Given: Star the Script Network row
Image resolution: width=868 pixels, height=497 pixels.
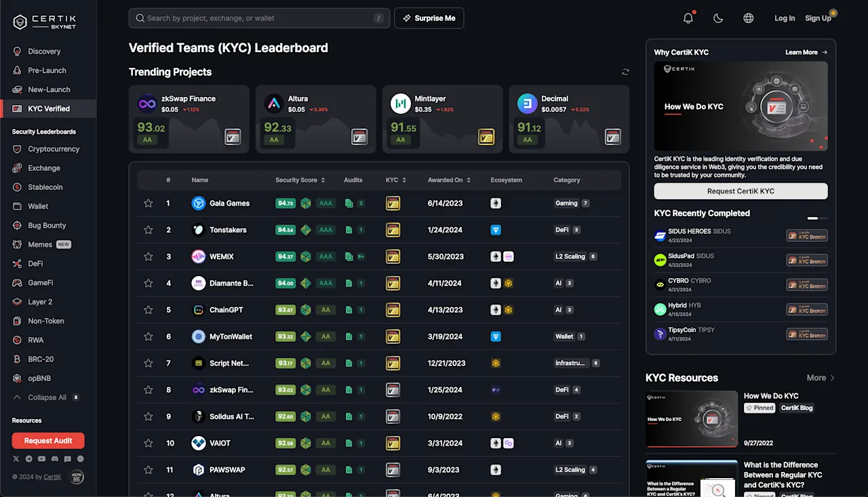Looking at the screenshot, I should pos(148,363).
